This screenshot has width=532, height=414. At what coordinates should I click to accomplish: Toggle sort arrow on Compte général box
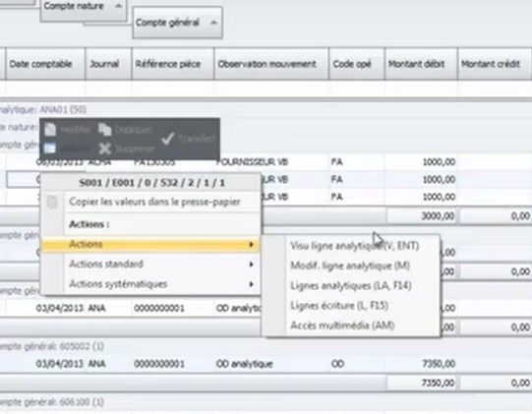(213, 23)
